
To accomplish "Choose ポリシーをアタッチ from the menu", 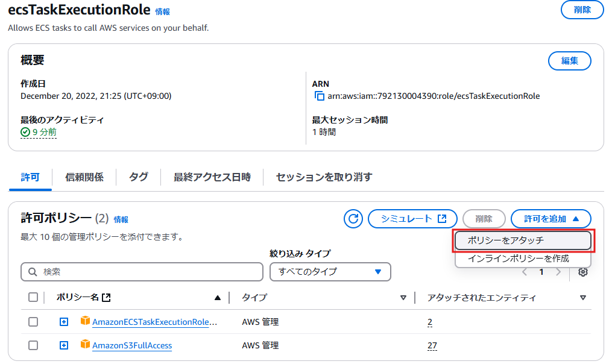I will pyautogui.click(x=523, y=240).
